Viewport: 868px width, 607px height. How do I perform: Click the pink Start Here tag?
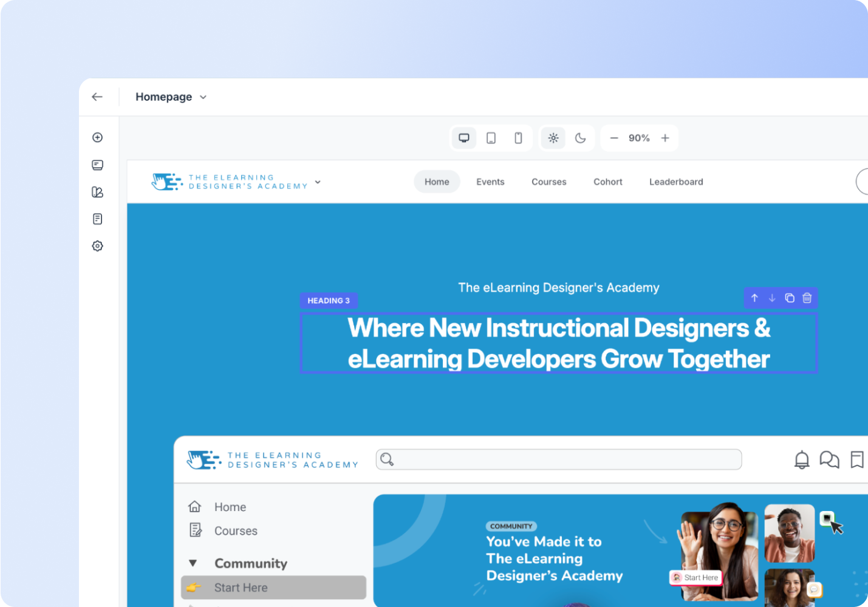coord(696,578)
